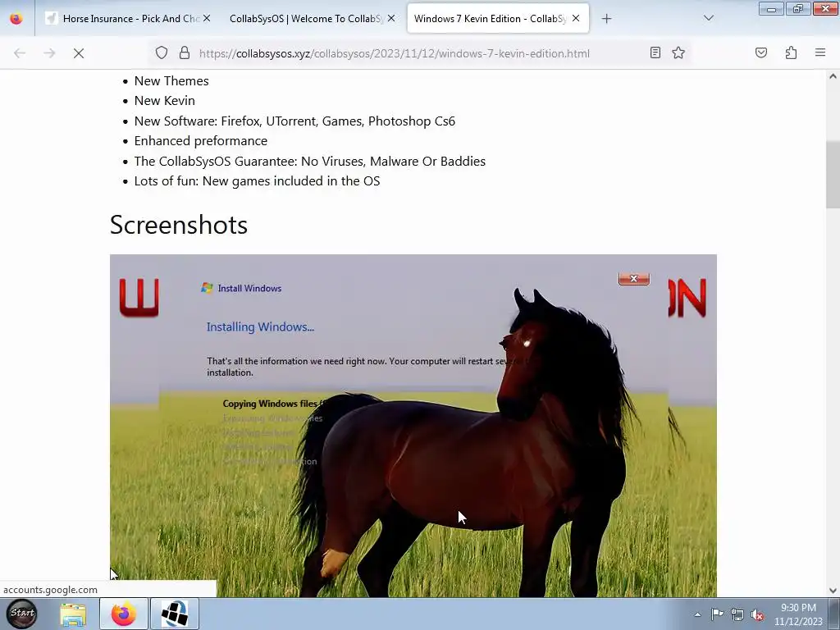The image size is (840, 630).
Task: Click the page scrollbar down arrow
Action: [833, 591]
